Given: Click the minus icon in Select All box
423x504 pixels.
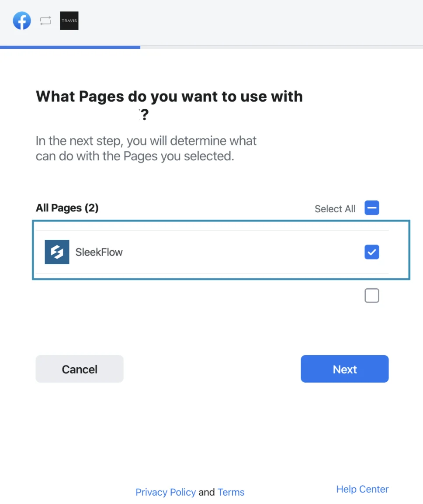Looking at the screenshot, I should coord(372,208).
